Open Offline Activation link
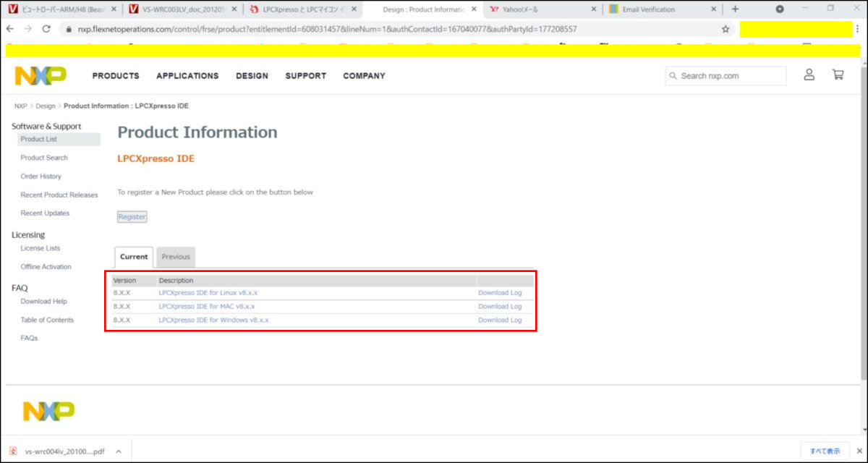 pos(46,267)
